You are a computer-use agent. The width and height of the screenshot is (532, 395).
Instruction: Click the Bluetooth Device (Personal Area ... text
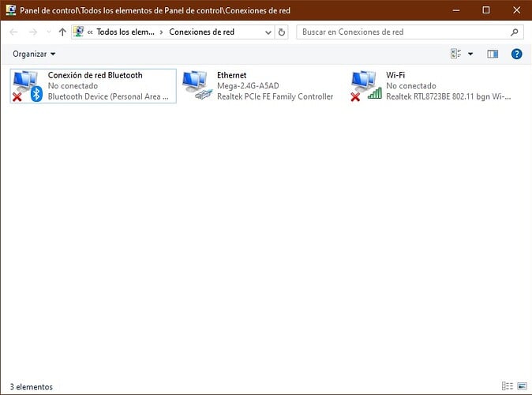[108, 96]
